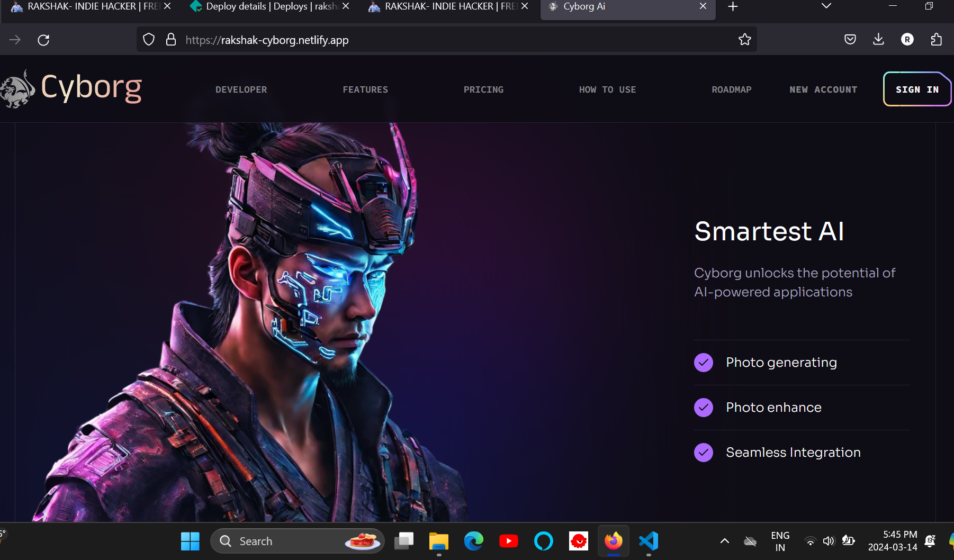The width and height of the screenshot is (954, 560).
Task: Switch to the Deploy details tab
Action: click(x=265, y=6)
